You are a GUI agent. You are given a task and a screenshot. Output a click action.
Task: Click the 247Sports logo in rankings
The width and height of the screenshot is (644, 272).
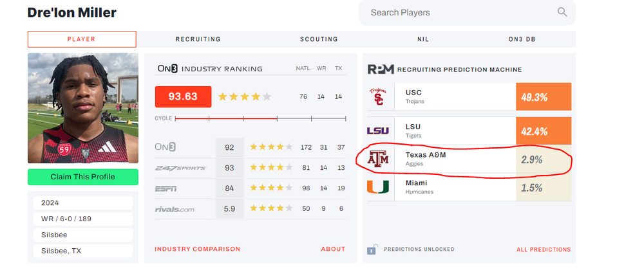click(180, 168)
